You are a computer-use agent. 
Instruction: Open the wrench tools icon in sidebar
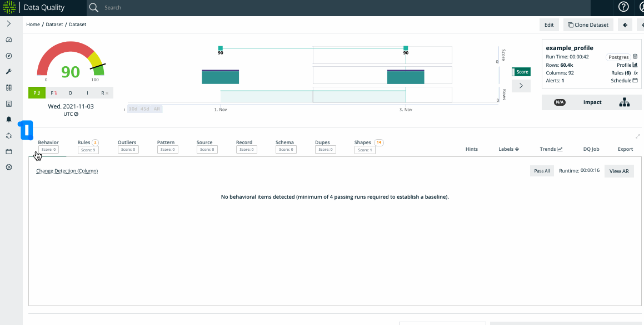click(9, 72)
